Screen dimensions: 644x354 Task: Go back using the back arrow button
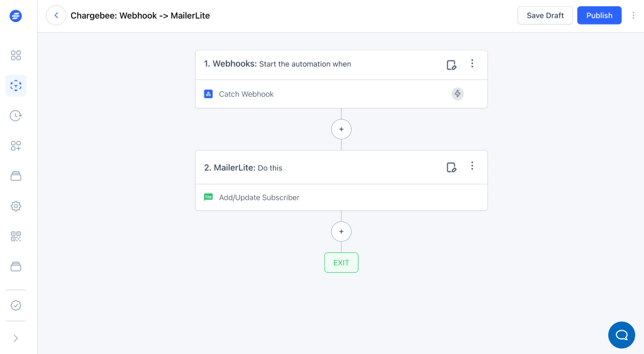[x=56, y=16]
